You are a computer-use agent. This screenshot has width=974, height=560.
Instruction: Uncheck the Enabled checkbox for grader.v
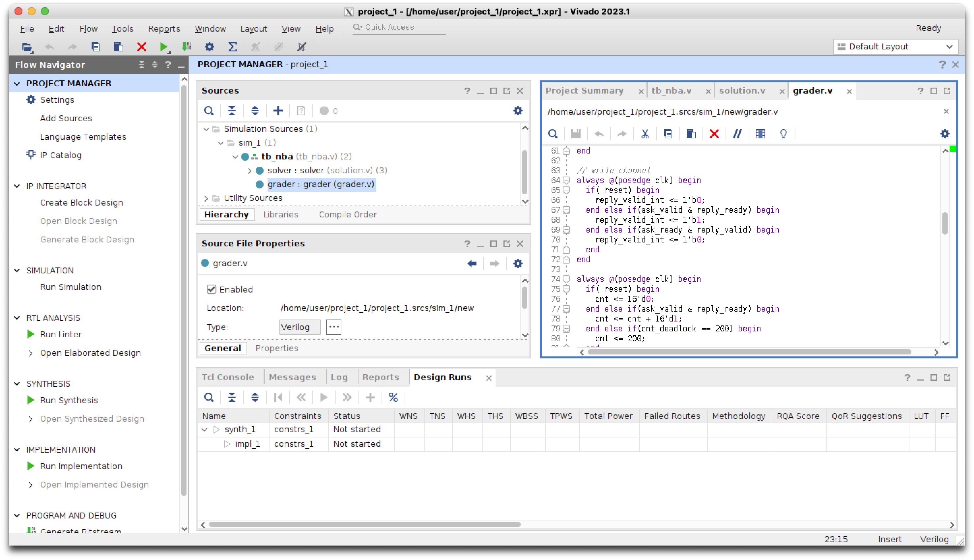tap(212, 289)
